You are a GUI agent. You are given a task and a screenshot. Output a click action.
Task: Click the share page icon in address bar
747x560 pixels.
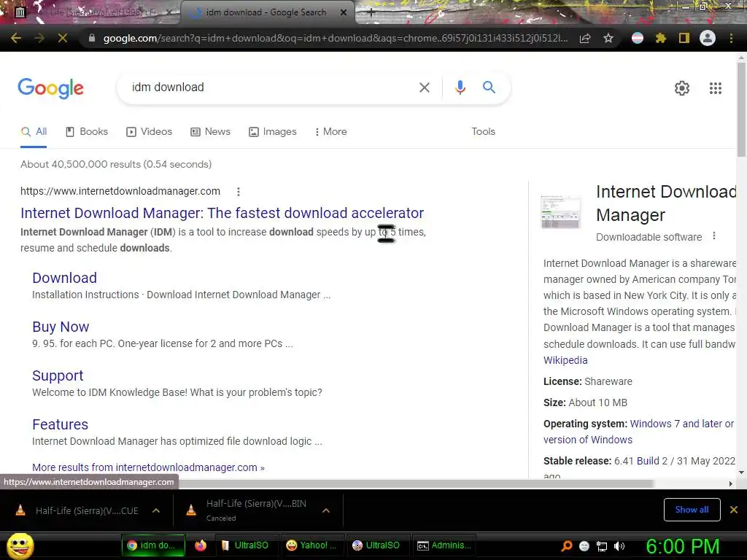585,38
